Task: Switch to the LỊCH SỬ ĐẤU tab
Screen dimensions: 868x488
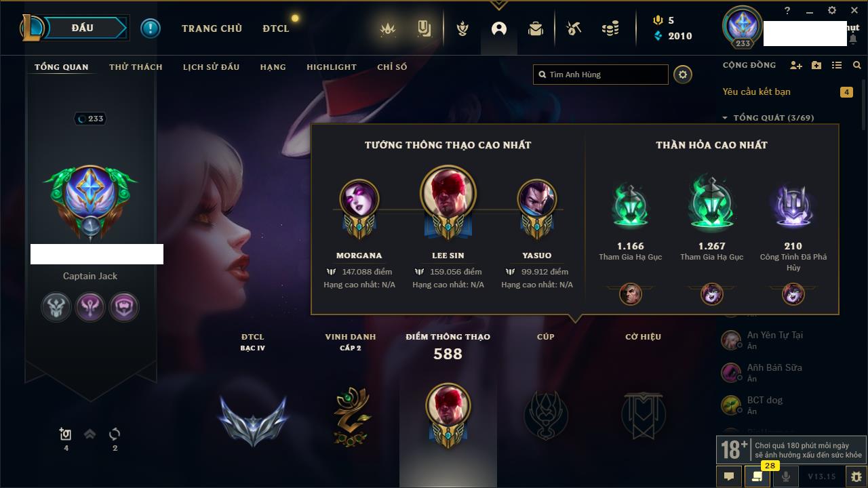Action: tap(211, 67)
